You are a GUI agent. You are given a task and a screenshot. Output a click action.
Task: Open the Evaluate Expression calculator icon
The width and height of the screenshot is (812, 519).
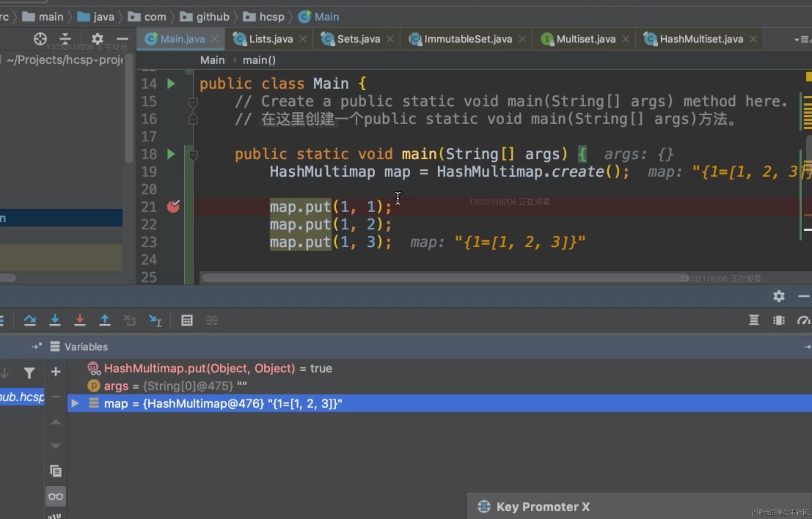187,320
